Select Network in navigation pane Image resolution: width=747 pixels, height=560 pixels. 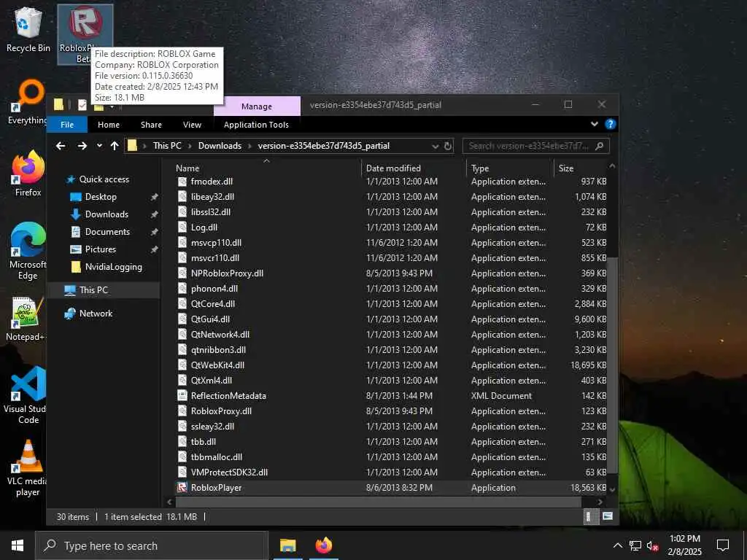pyautogui.click(x=96, y=314)
